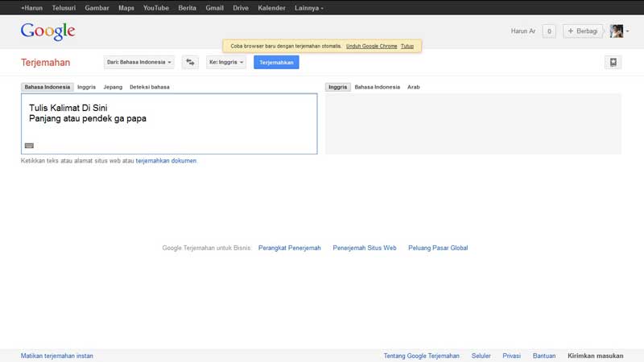Select Inggris target language tab
Viewport: 644px width, 362px height.
337,87
